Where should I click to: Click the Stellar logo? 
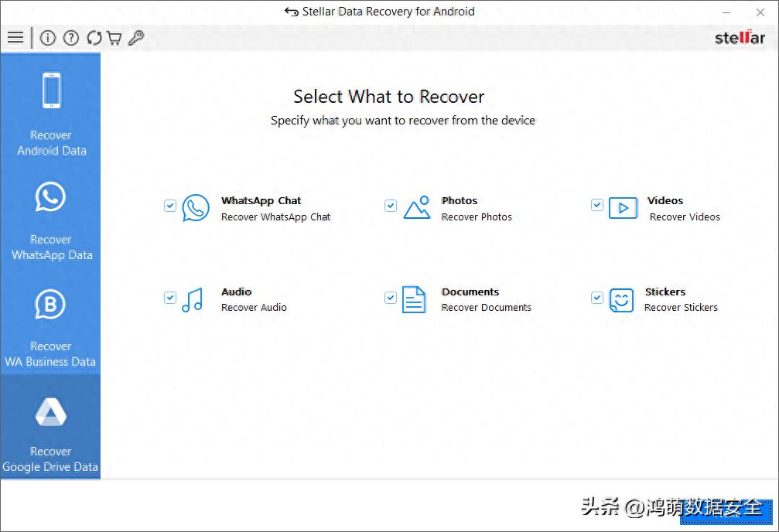(x=740, y=37)
